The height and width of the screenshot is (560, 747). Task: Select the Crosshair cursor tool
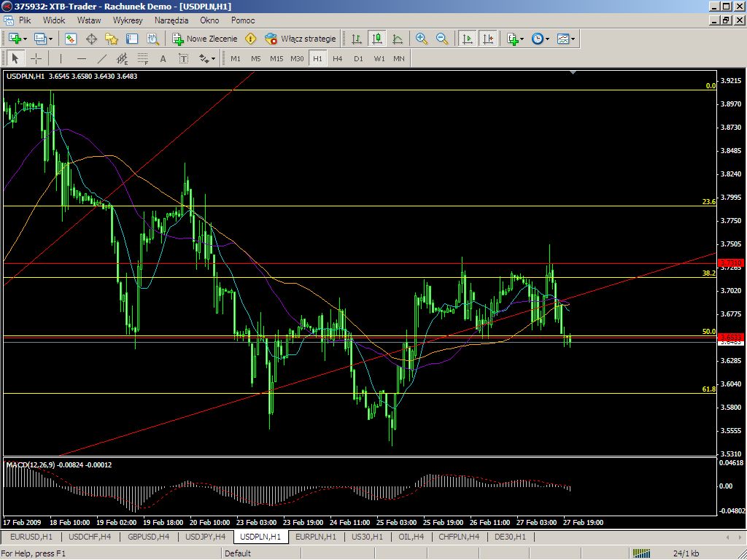(x=36, y=58)
